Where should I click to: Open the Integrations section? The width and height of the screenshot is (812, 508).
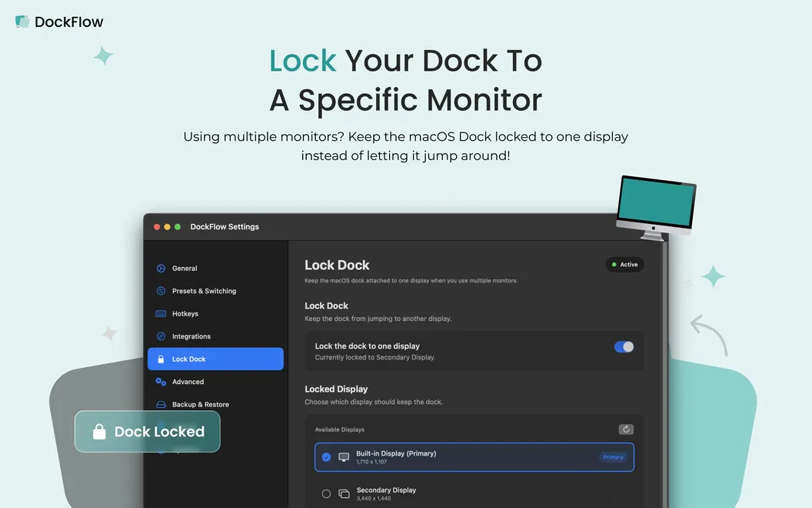coord(215,336)
